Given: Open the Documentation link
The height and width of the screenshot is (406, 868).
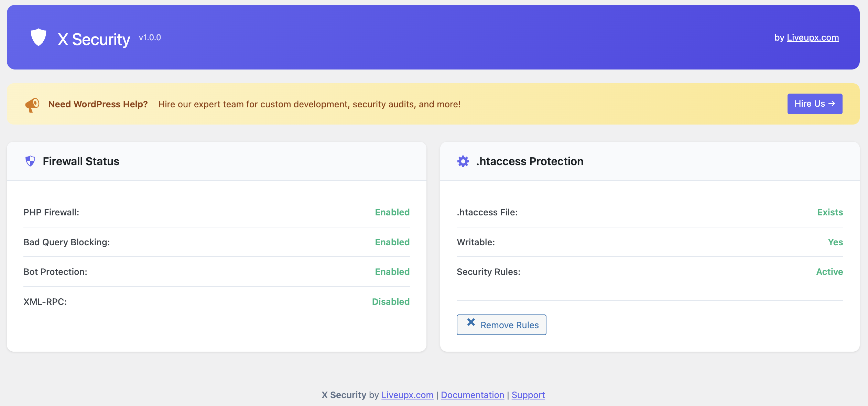Looking at the screenshot, I should click(473, 395).
